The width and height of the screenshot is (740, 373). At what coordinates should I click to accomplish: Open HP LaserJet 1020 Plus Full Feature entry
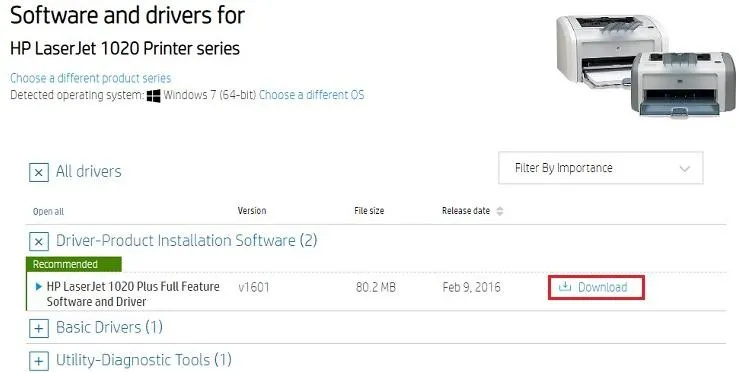[133, 294]
